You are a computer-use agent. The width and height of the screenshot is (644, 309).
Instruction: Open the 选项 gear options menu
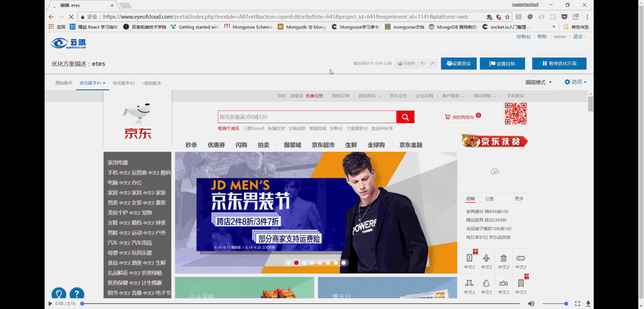pyautogui.click(x=575, y=82)
